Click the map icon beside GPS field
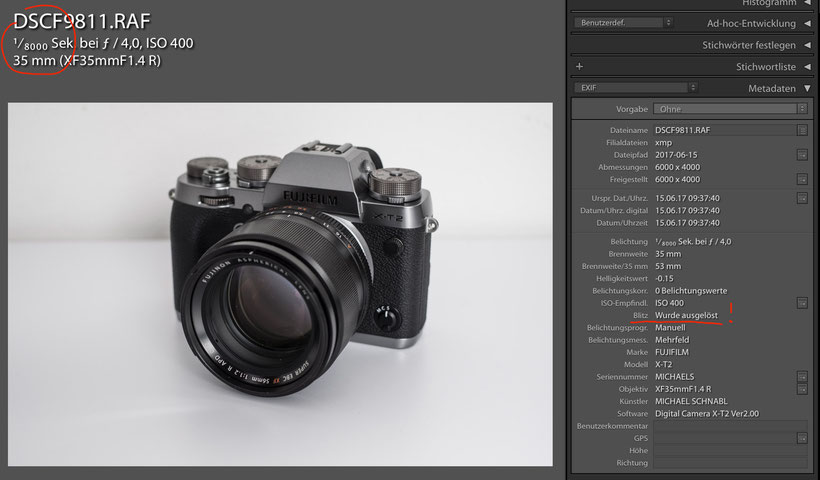The height and width of the screenshot is (480, 820). (x=802, y=438)
